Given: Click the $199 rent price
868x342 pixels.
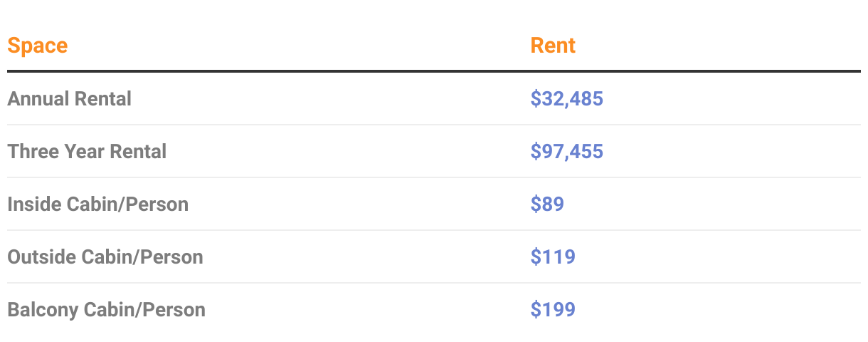Looking at the screenshot, I should pyautogui.click(x=553, y=309).
